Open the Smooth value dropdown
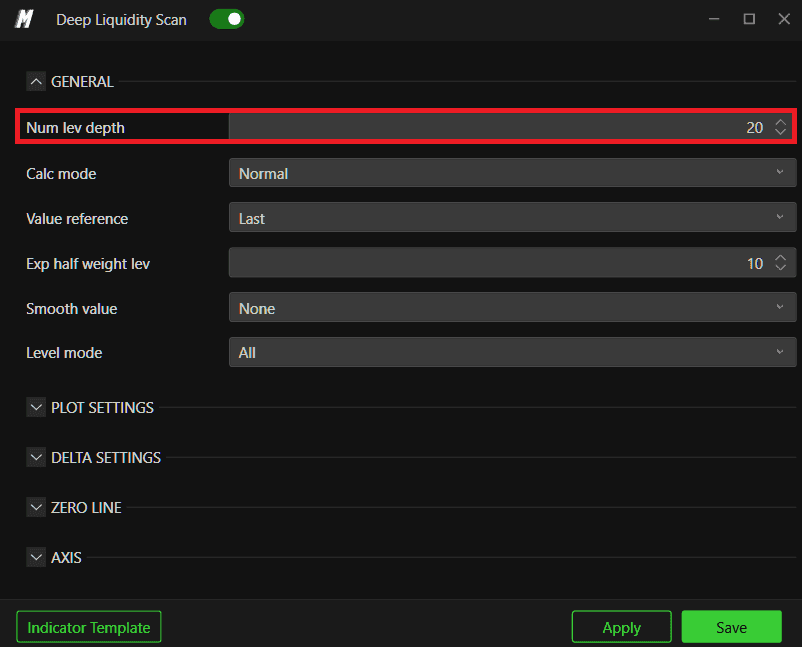 pyautogui.click(x=513, y=307)
